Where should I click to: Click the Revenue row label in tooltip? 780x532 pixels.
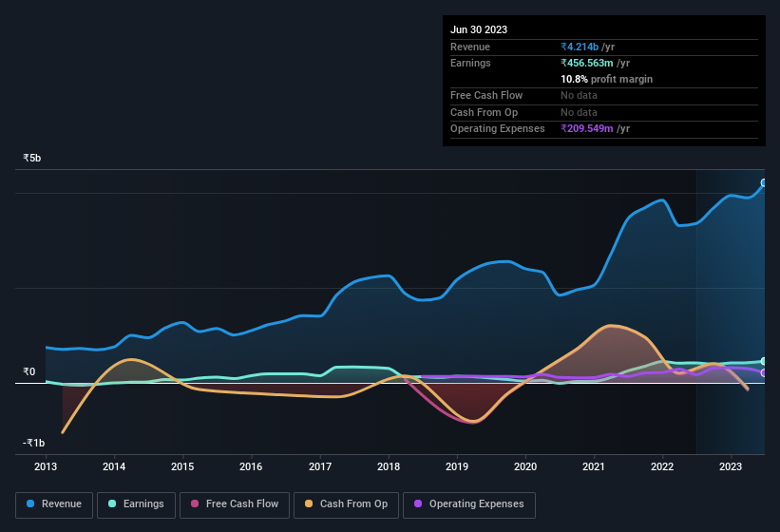[470, 47]
